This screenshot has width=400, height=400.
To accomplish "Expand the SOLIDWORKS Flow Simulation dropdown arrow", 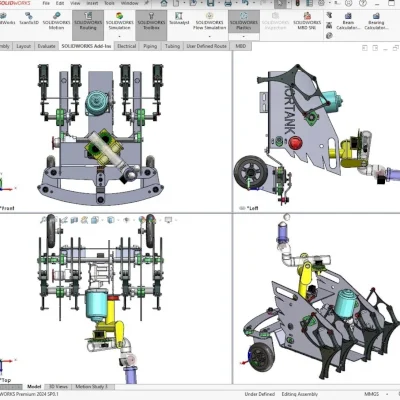I will tap(209, 36).
